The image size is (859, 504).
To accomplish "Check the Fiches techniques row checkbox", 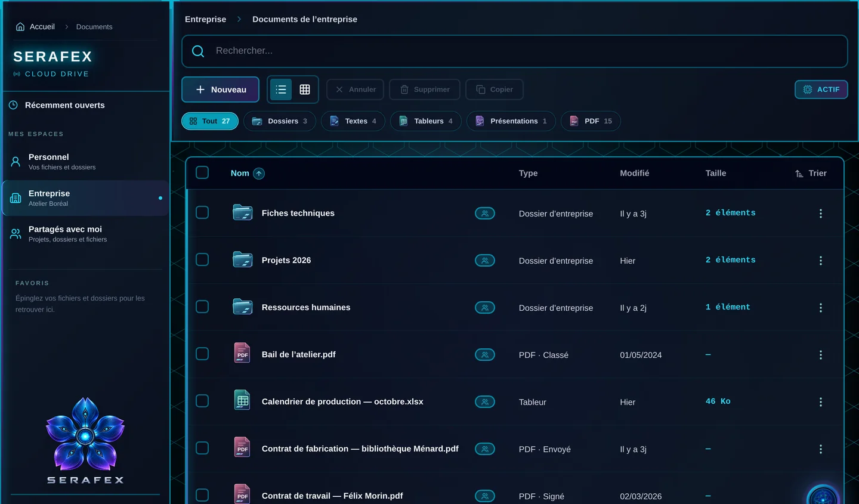I will (x=202, y=212).
